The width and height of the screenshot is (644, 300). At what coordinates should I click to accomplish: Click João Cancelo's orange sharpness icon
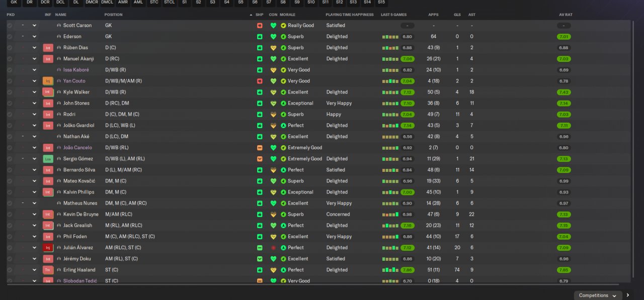click(x=260, y=148)
